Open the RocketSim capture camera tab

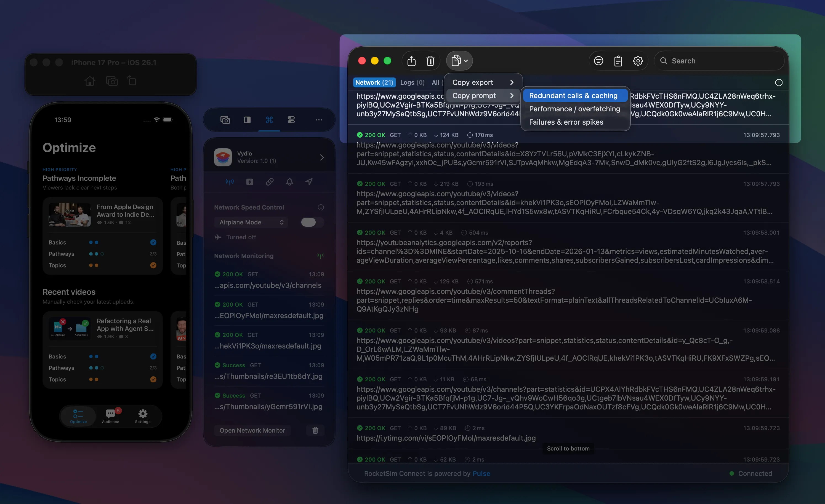point(225,120)
